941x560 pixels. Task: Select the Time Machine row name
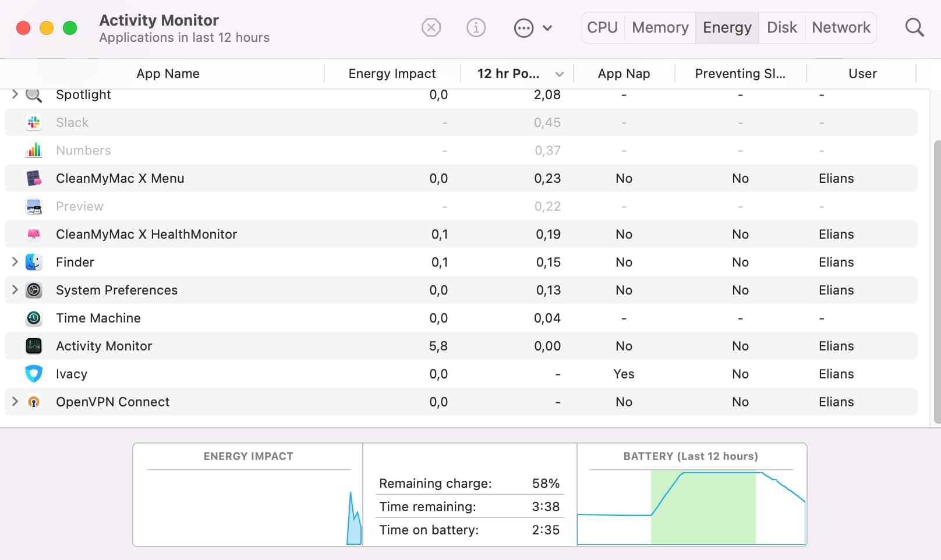98,318
